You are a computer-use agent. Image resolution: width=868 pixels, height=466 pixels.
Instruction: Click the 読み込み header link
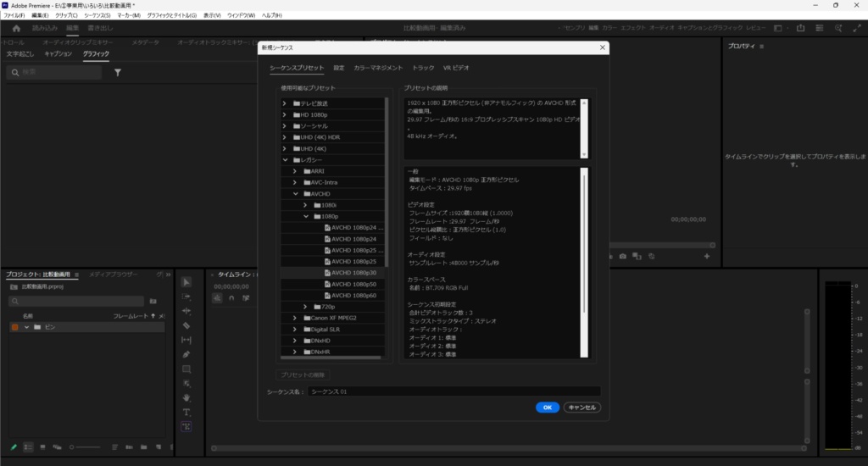pos(45,28)
